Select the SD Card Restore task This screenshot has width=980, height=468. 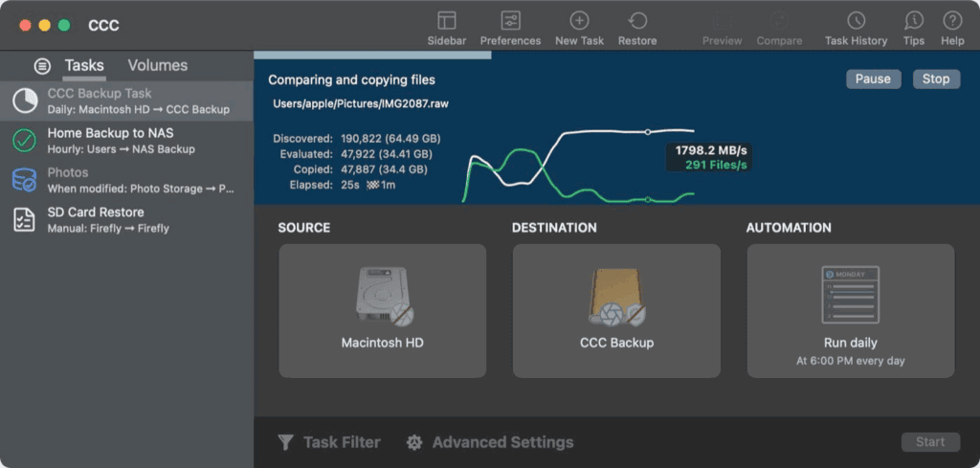[x=96, y=219]
